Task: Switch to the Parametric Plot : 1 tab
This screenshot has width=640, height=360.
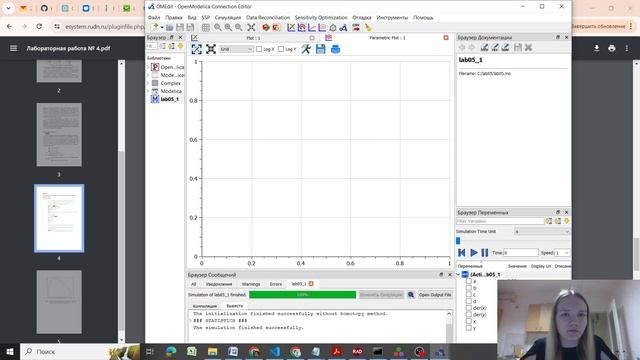Action: pyautogui.click(x=387, y=38)
